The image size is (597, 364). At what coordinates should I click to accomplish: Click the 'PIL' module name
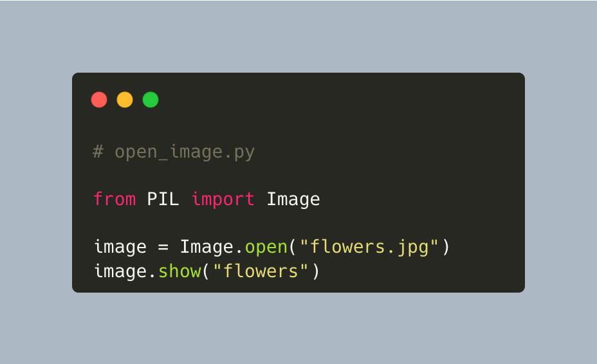click(x=163, y=199)
